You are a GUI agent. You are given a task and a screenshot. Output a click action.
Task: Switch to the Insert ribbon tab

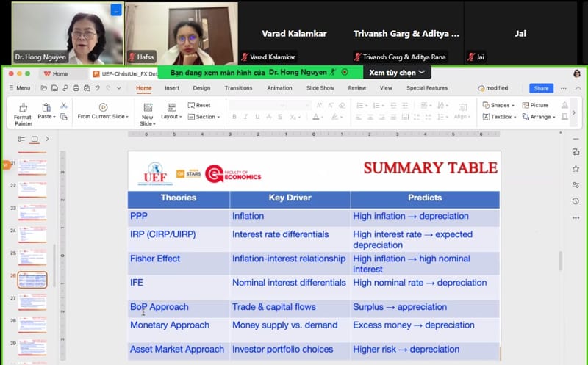[172, 88]
